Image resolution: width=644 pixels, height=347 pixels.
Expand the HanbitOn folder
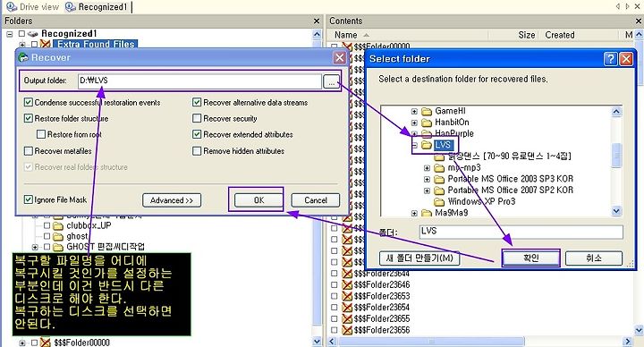(414, 123)
